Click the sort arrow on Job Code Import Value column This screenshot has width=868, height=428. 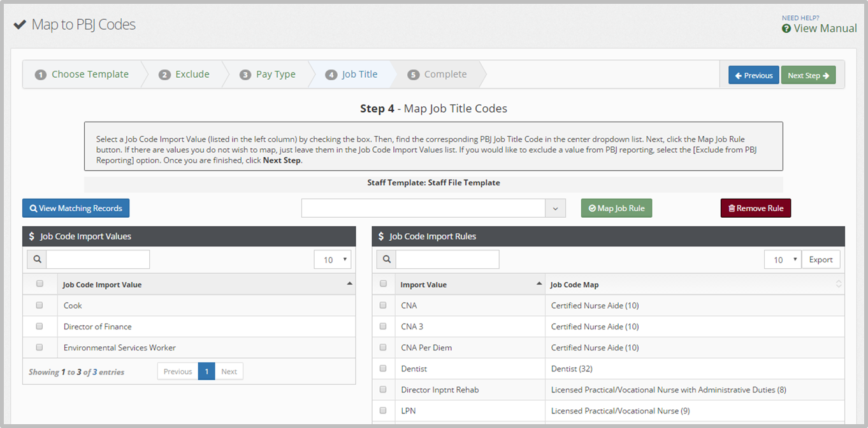349,283
